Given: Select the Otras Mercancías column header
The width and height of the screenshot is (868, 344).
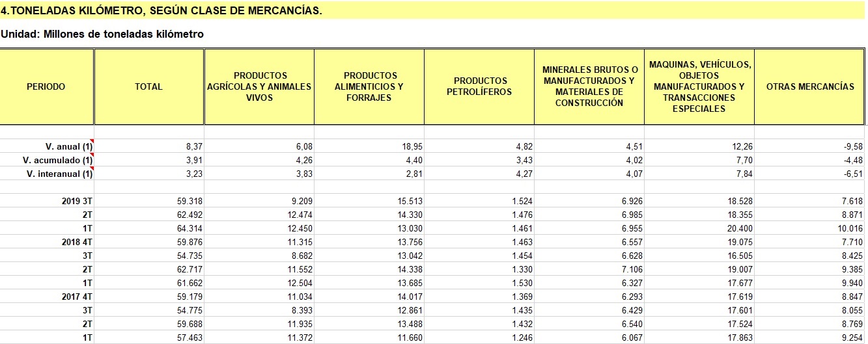Looking at the screenshot, I should coord(810,86).
